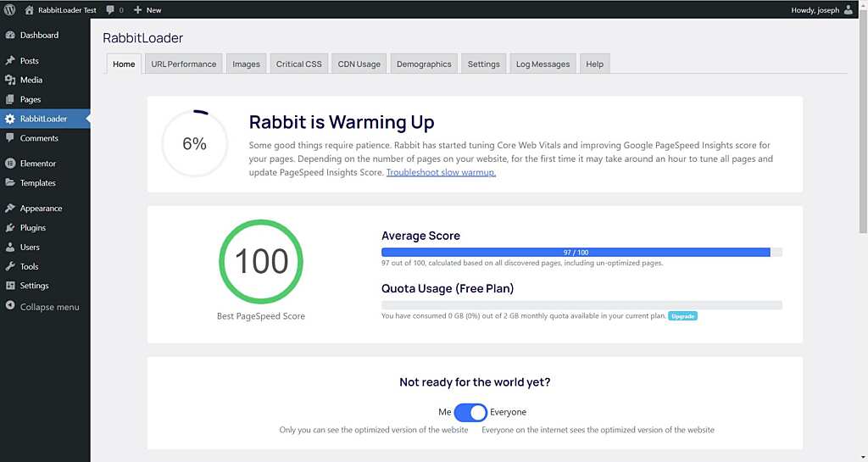Image resolution: width=868 pixels, height=462 pixels.
Task: Click the Quota Usage progress bar
Action: point(581,305)
